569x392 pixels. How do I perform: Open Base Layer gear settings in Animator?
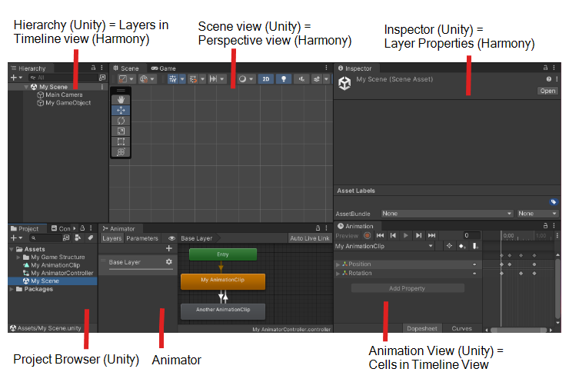pyautogui.click(x=168, y=262)
